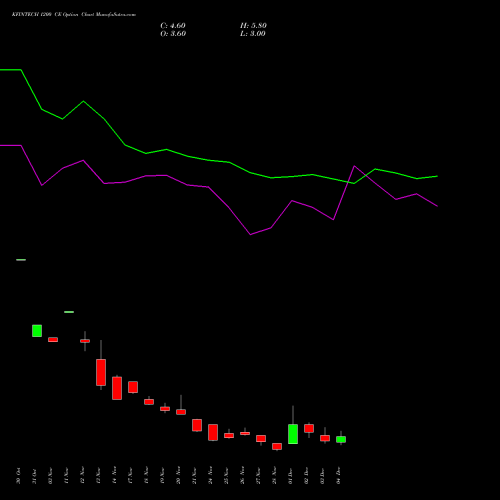Select the red candle for 28 Nov
This screenshot has width=500, height=500.
277,446
